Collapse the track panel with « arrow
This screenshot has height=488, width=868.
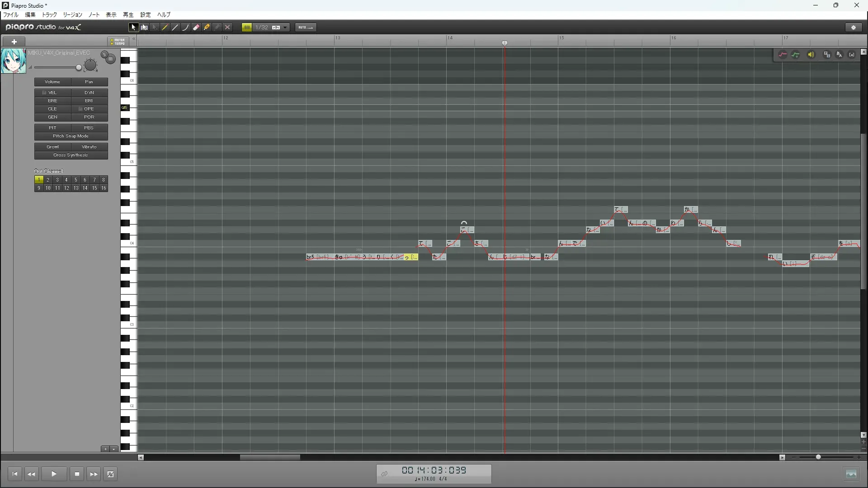click(134, 39)
